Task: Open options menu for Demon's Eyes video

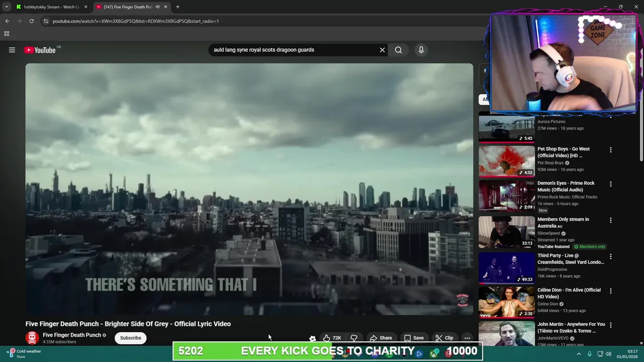Action: click(x=611, y=184)
